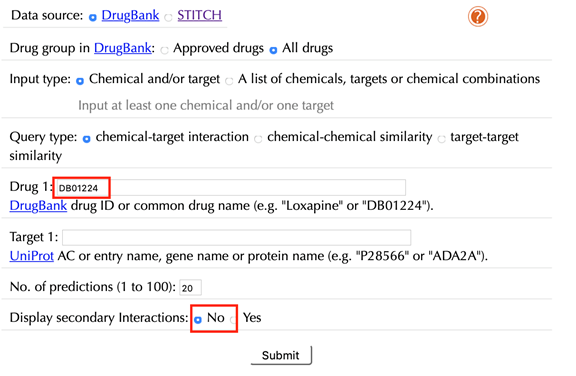Set secondary interactions to No
The height and width of the screenshot is (376, 576).
pyautogui.click(x=198, y=320)
